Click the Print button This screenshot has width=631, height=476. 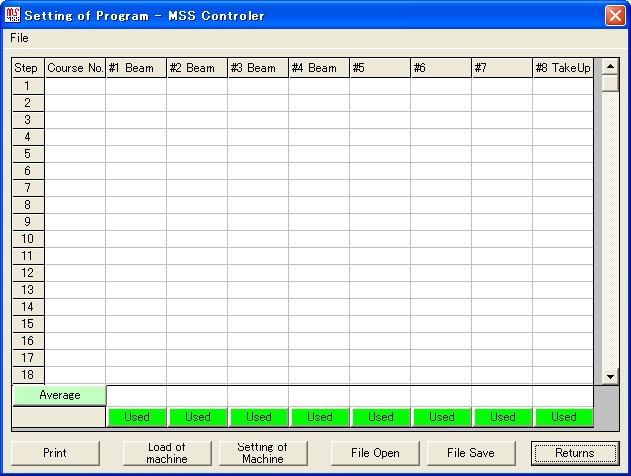click(55, 453)
